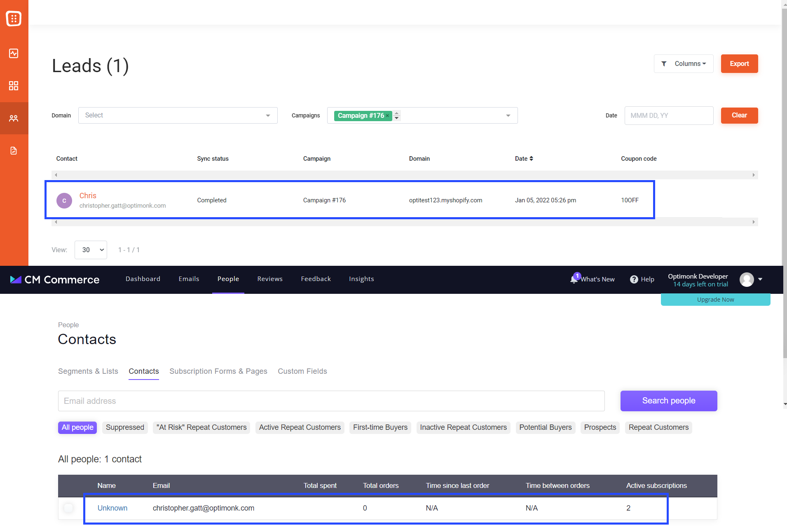Click Chris's purple avatar circle

coord(64,201)
